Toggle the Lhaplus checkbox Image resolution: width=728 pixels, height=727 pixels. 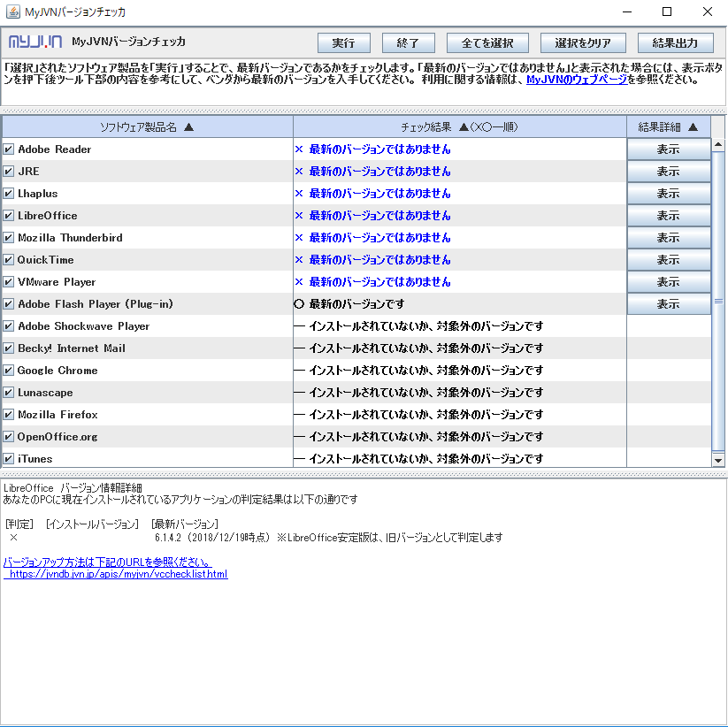click(x=8, y=193)
